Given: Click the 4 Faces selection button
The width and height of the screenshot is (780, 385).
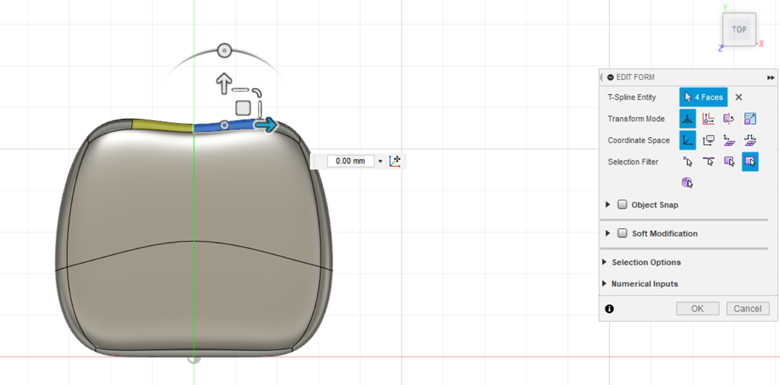Looking at the screenshot, I should [703, 97].
